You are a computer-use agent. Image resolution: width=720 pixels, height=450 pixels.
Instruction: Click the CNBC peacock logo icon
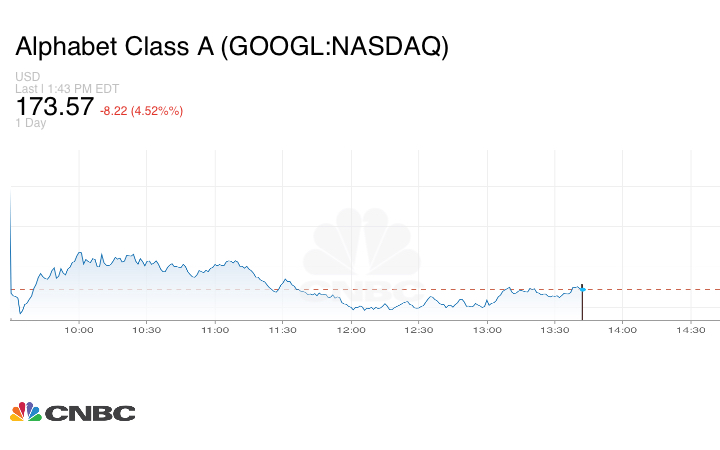(26, 412)
